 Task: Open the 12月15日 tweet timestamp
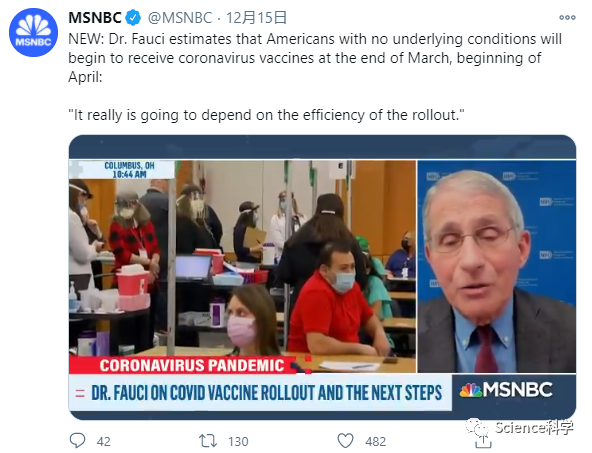pos(256,18)
